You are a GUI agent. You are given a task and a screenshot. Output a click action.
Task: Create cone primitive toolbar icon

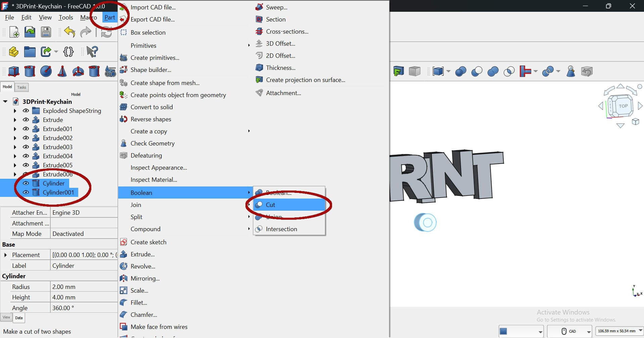tap(62, 71)
